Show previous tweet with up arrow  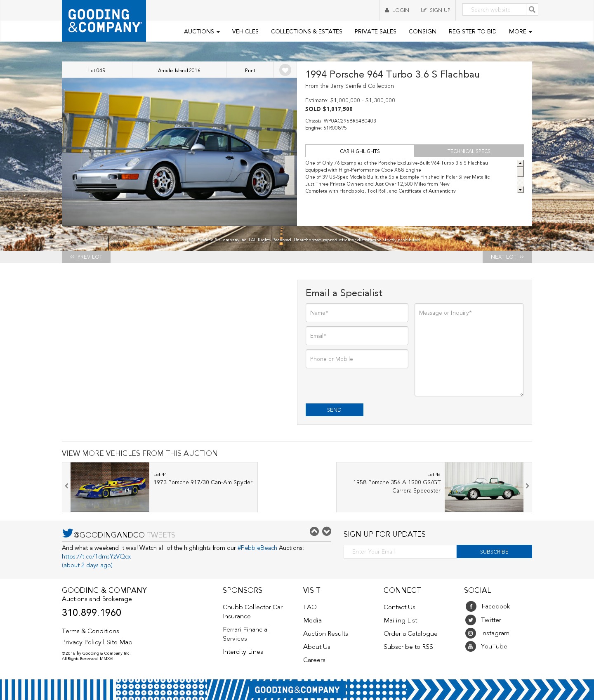314,531
